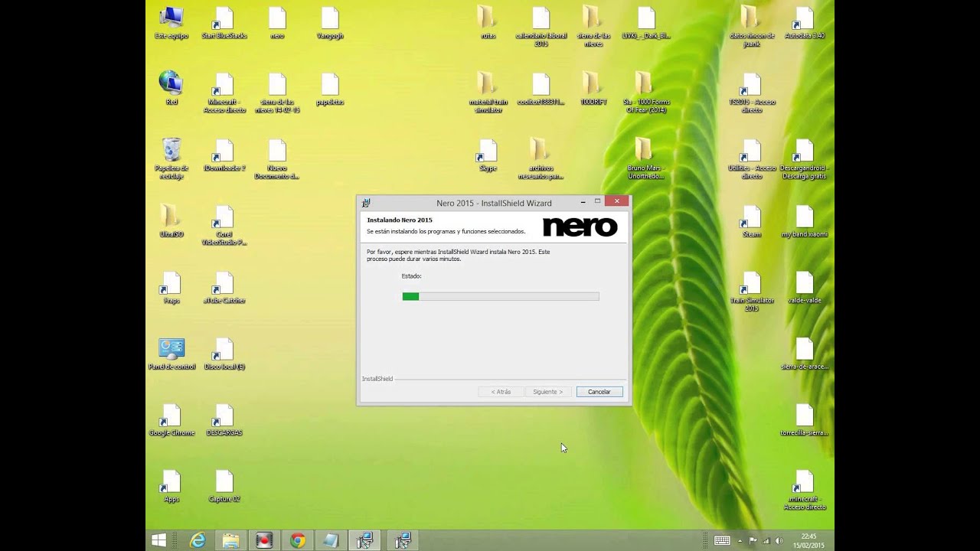The width and height of the screenshot is (980, 551).
Task: Select the Red network icon
Action: [171, 89]
